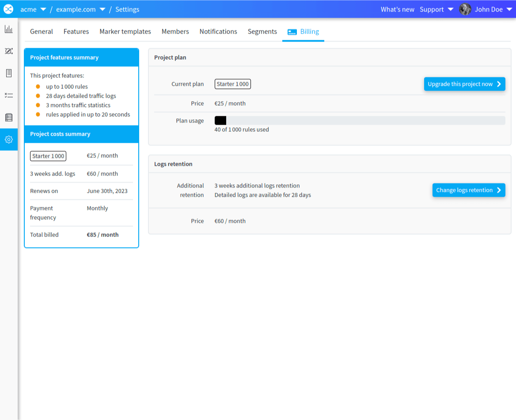Click the Settings breadcrumb link
Viewport: 516px width, 420px height.
coord(127,9)
